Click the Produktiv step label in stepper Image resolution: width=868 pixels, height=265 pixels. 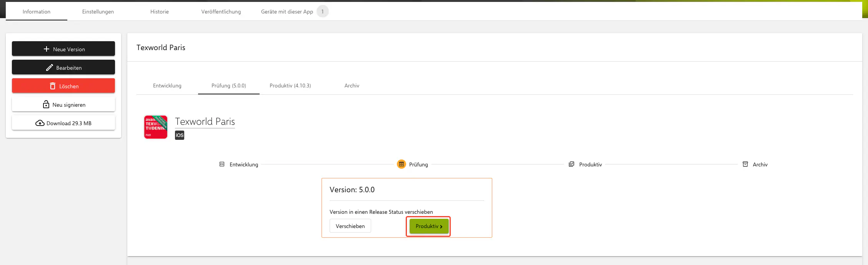(x=590, y=164)
